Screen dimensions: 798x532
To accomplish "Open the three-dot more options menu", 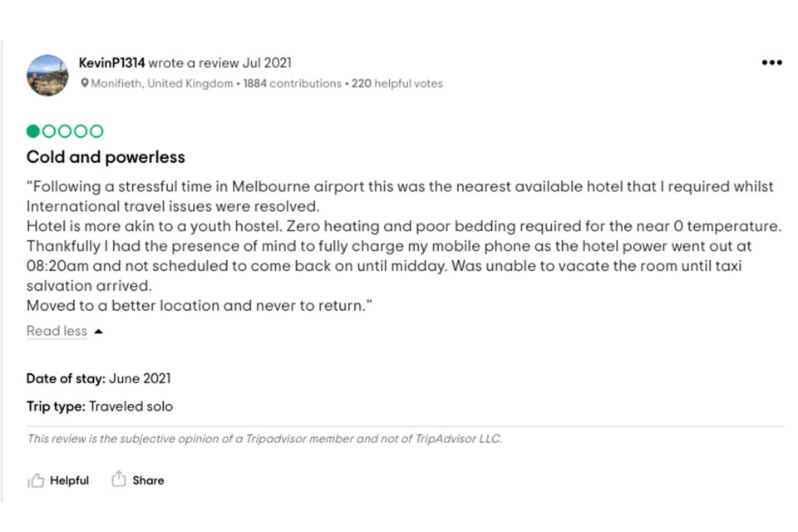I will (771, 62).
